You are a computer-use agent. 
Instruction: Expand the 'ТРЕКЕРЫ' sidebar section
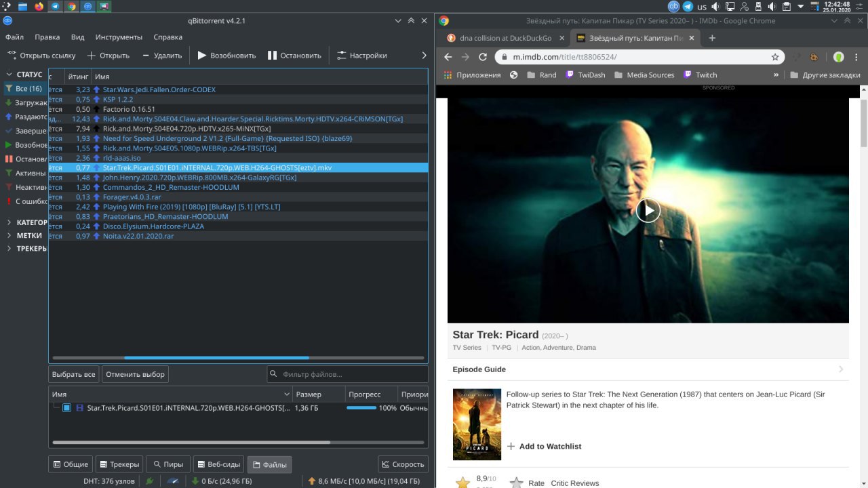tap(9, 249)
